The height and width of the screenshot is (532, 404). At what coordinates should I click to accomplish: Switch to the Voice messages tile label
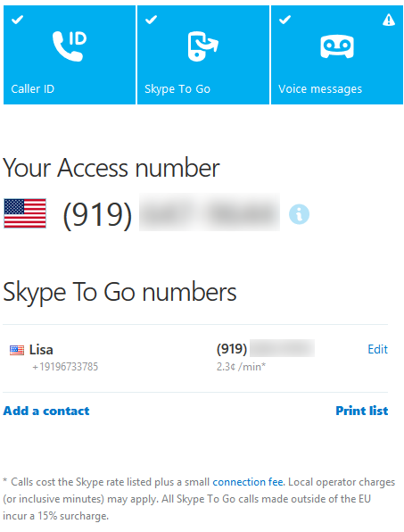click(320, 89)
